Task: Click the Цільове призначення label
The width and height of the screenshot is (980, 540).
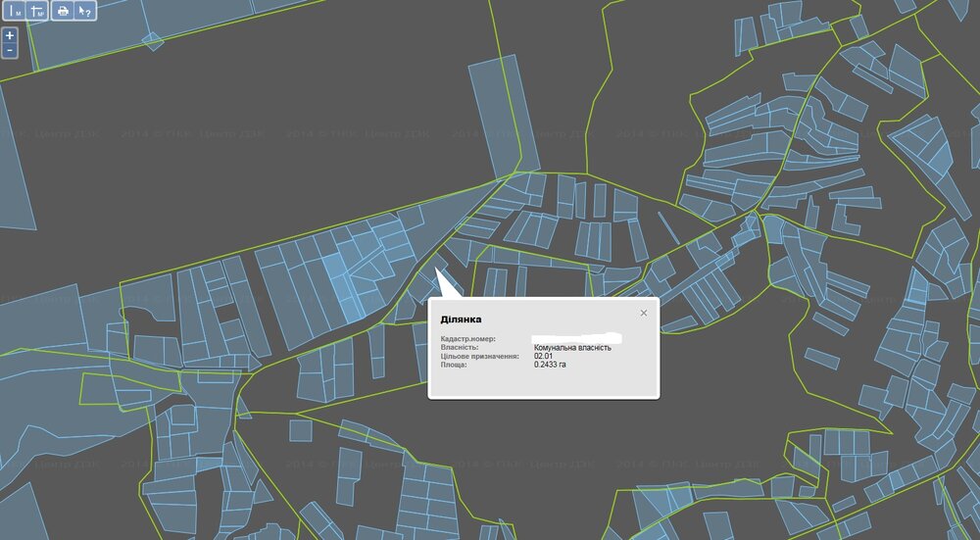Action: click(x=480, y=356)
